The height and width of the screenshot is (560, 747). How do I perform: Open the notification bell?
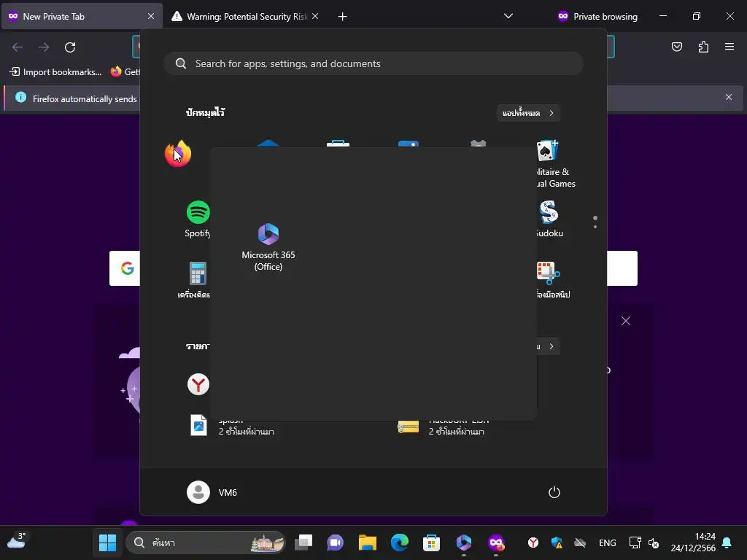click(727, 542)
